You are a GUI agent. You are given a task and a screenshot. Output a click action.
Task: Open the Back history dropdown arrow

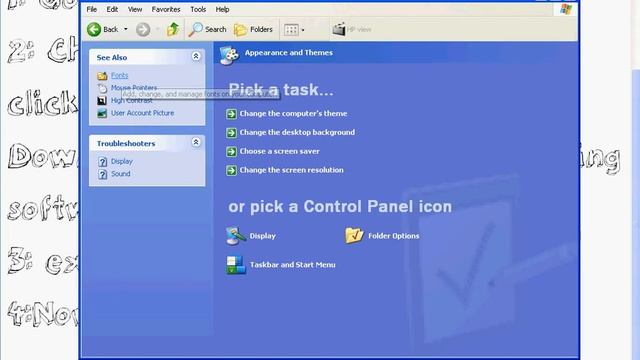[126, 29]
